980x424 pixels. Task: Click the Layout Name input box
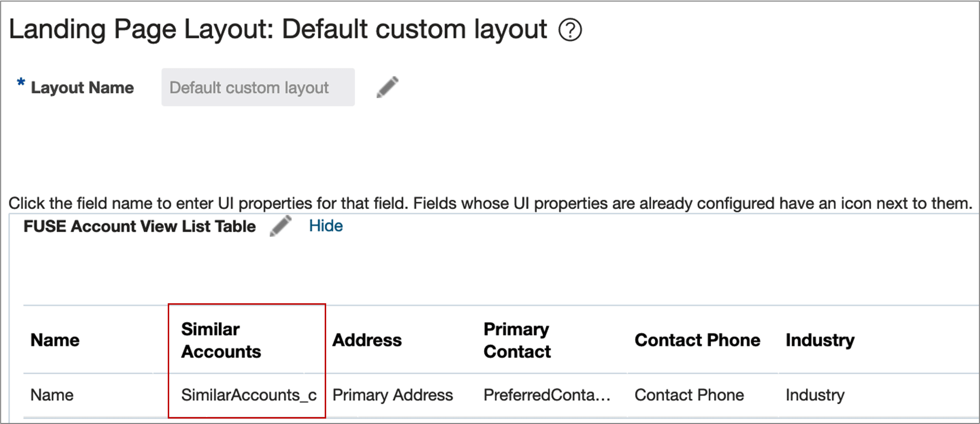click(258, 87)
